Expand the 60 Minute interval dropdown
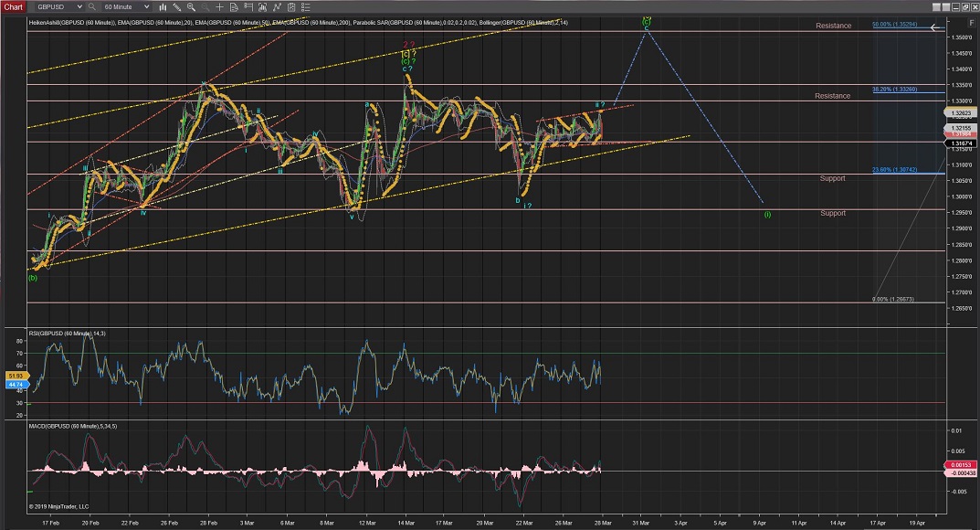 146,6
